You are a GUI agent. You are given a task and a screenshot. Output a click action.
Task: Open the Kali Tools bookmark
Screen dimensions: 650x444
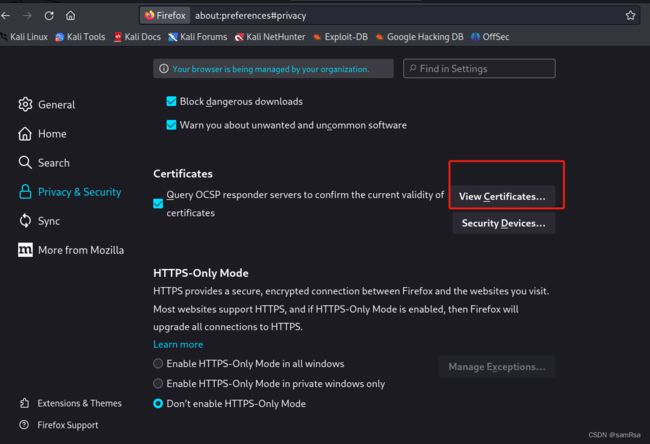[80, 37]
